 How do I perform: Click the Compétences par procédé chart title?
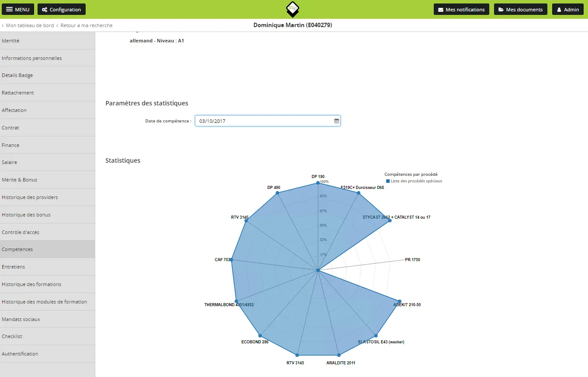[411, 175]
